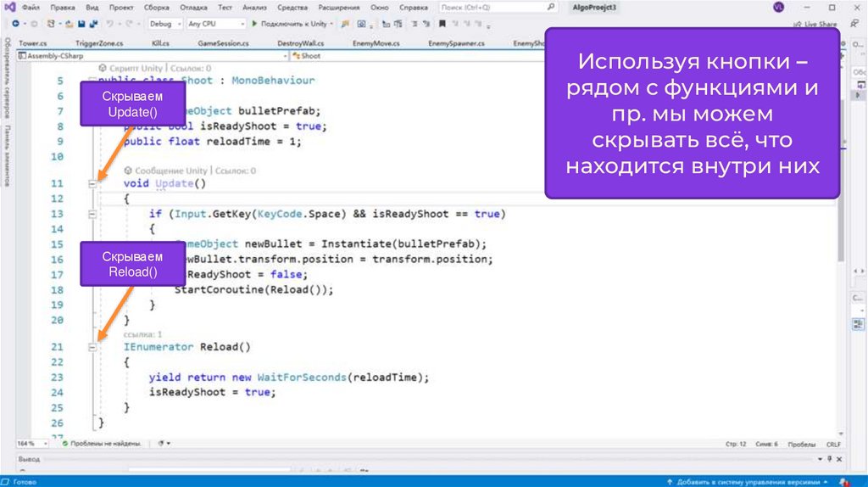The height and width of the screenshot is (487, 868).
Task: Click the Стр: 12 line indicator
Action: 736,445
